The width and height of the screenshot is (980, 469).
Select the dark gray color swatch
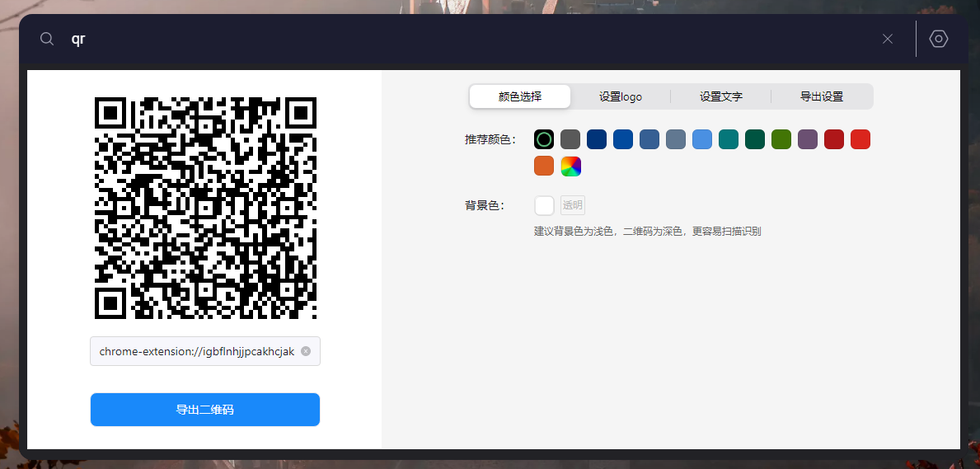tap(570, 138)
